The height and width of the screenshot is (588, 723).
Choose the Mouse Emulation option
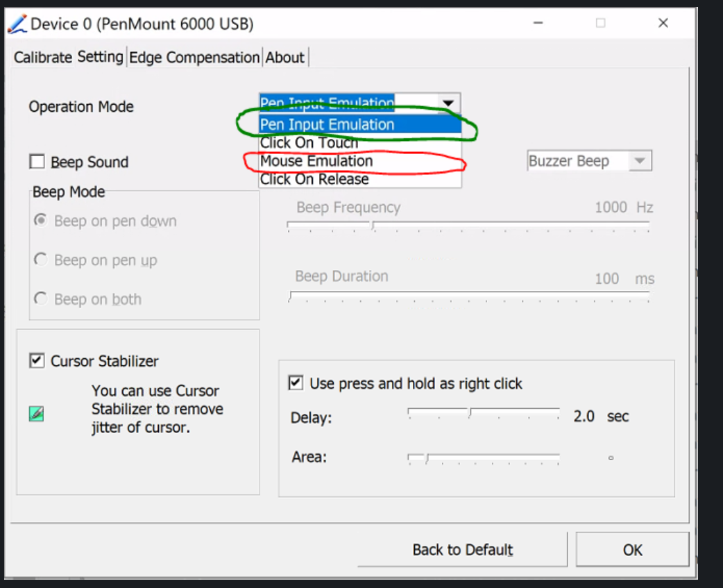point(316,161)
